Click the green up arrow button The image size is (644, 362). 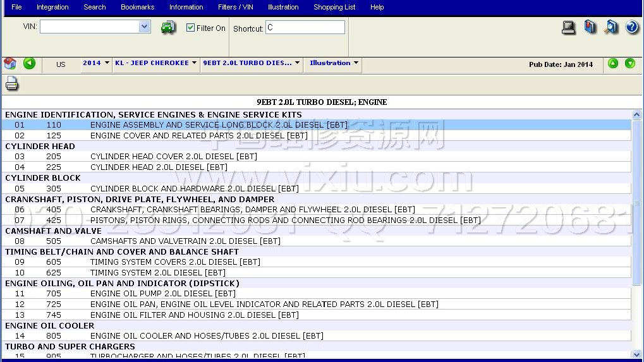613,63
